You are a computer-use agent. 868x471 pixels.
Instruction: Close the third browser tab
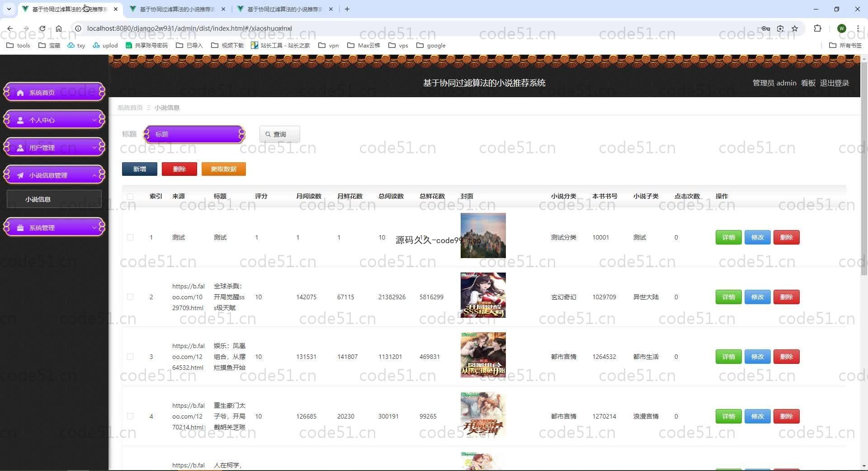[331, 9]
